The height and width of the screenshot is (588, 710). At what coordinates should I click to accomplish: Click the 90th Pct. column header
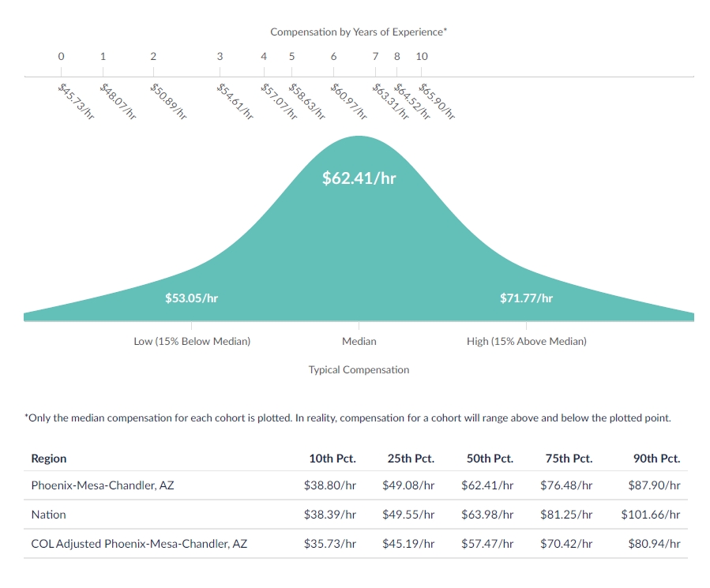tap(656, 459)
